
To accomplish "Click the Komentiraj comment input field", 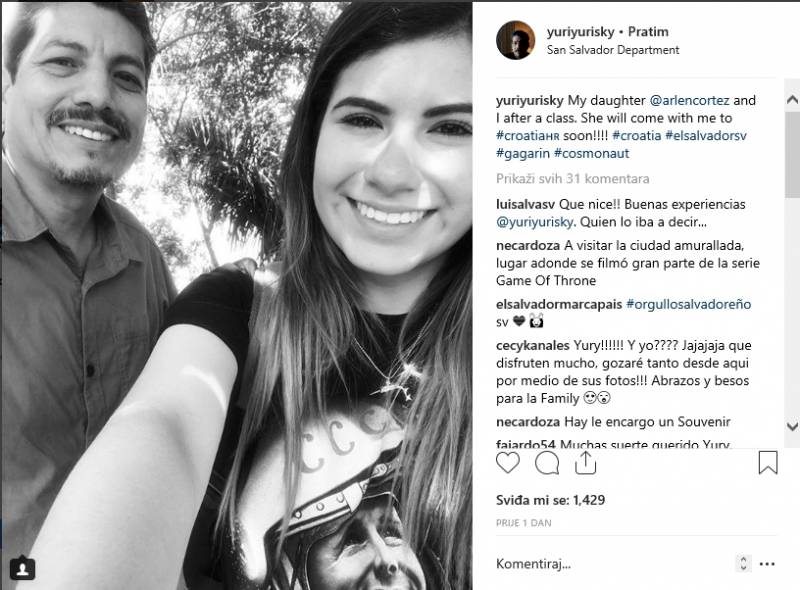I will pyautogui.click(x=612, y=564).
